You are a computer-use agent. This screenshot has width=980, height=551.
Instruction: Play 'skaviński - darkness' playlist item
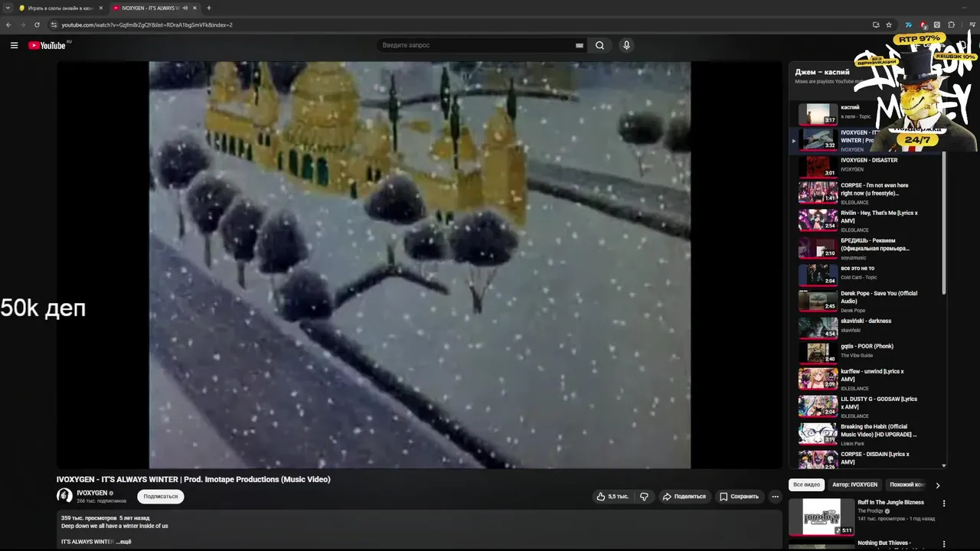coord(865,327)
